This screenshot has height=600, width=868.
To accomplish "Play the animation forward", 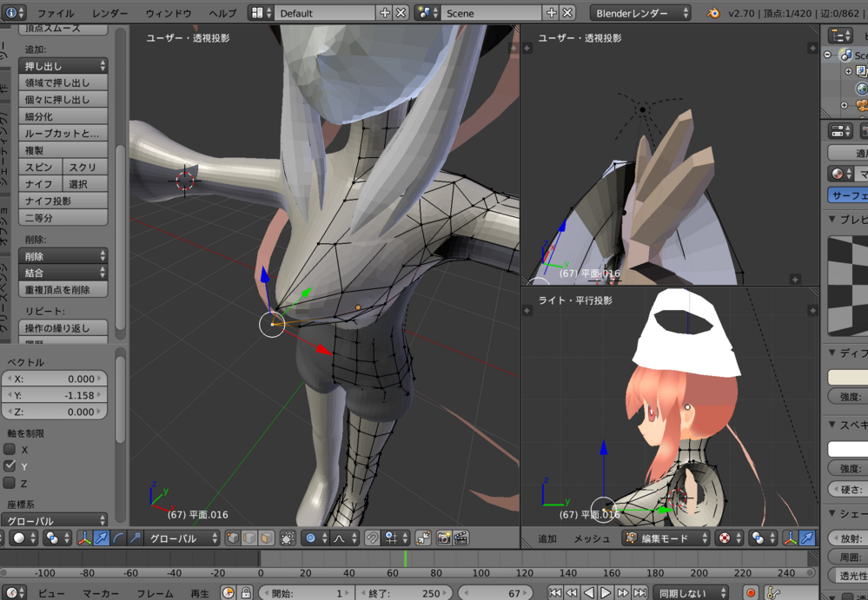I will 606,593.
